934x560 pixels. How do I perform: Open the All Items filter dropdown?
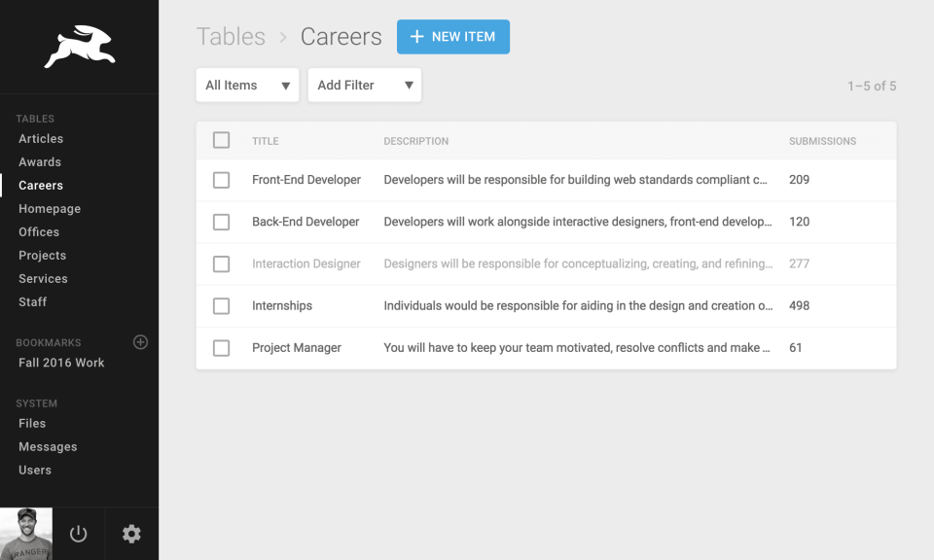[x=246, y=85]
